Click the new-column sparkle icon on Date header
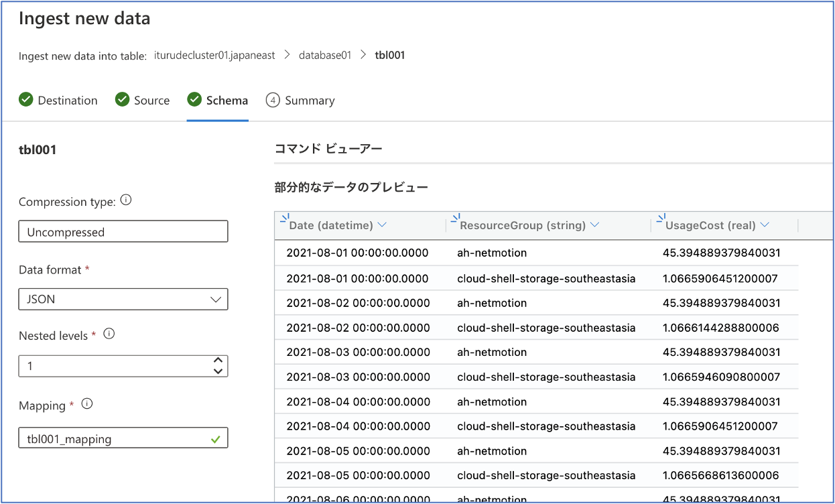The image size is (835, 504). point(283,218)
